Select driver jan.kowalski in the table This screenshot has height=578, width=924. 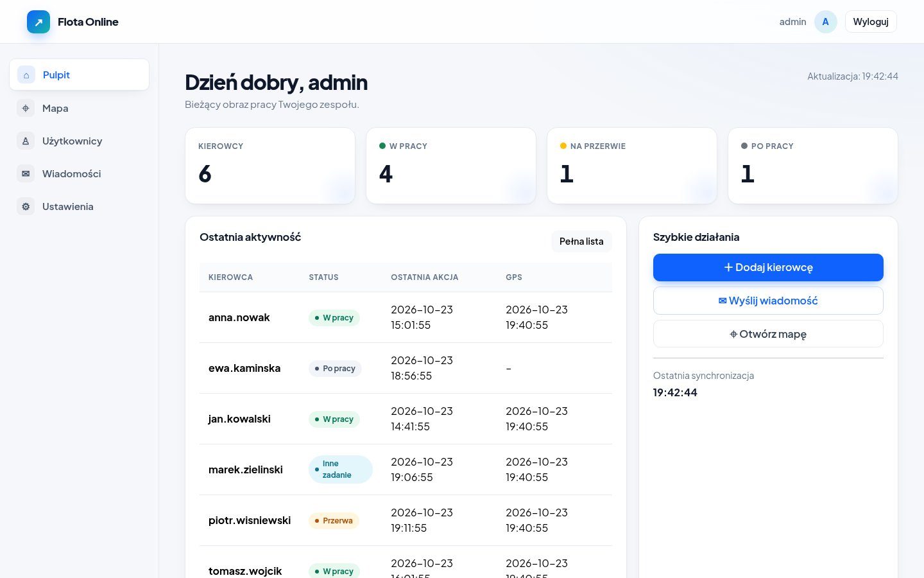pyautogui.click(x=239, y=419)
